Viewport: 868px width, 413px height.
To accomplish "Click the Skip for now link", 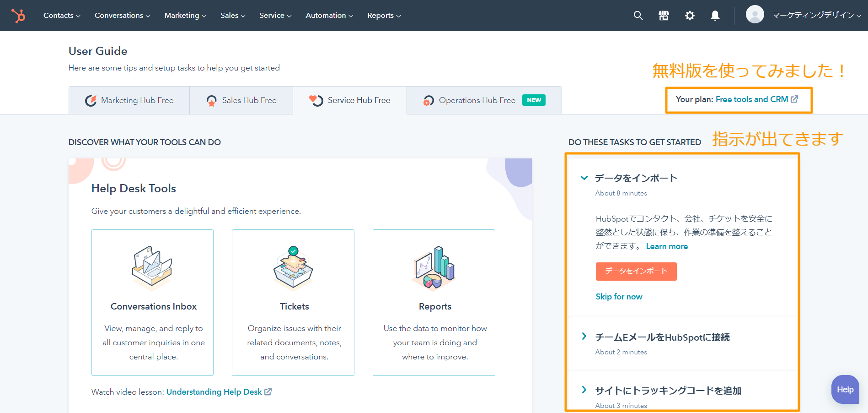I will point(619,297).
